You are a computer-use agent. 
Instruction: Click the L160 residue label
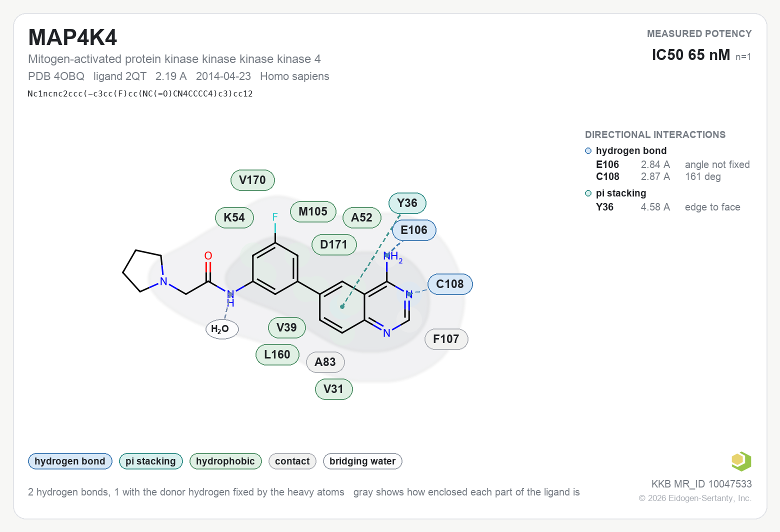277,354
